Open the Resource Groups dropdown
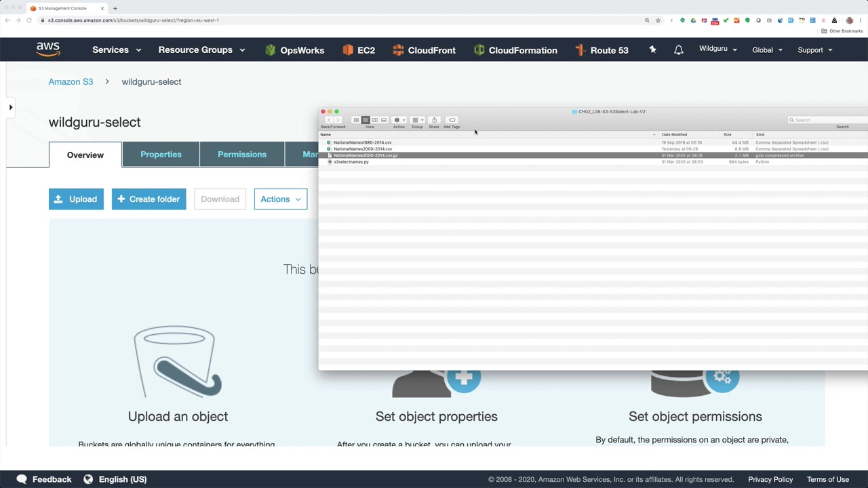The width and height of the screenshot is (868, 488). pyautogui.click(x=201, y=50)
